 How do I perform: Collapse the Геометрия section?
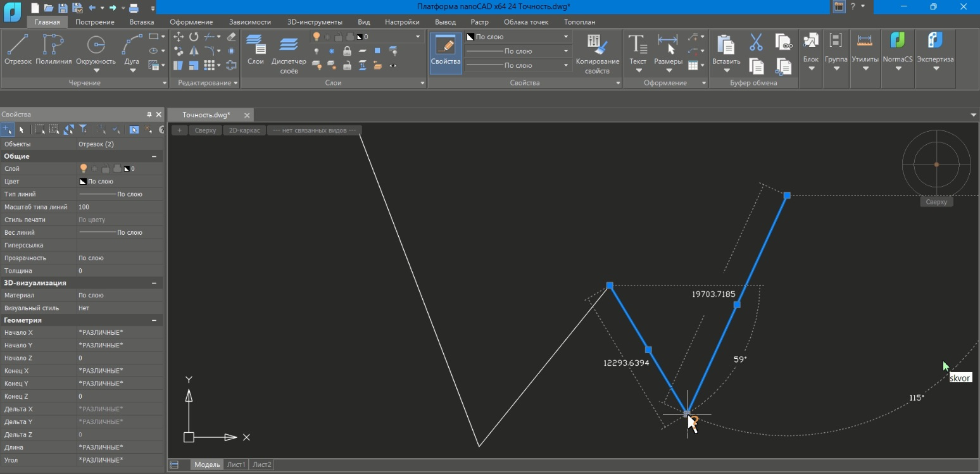coord(154,320)
